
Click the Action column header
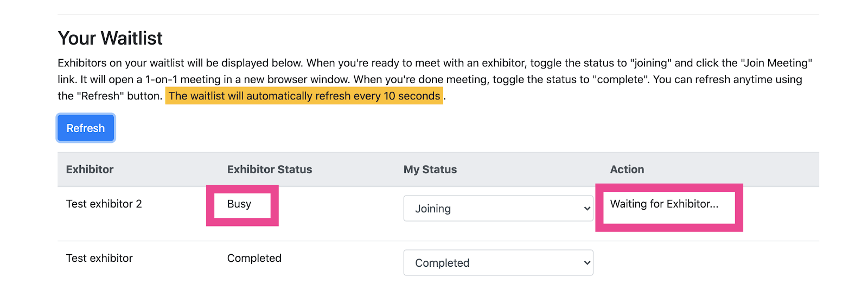pos(627,169)
